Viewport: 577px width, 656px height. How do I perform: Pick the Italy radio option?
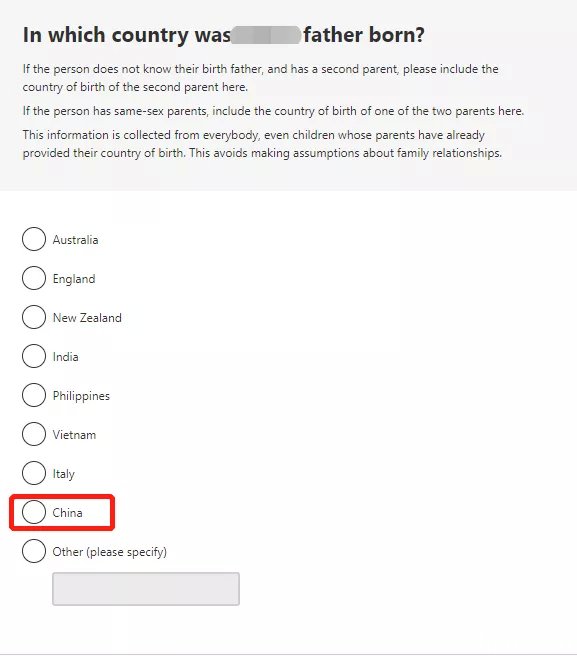[34, 473]
